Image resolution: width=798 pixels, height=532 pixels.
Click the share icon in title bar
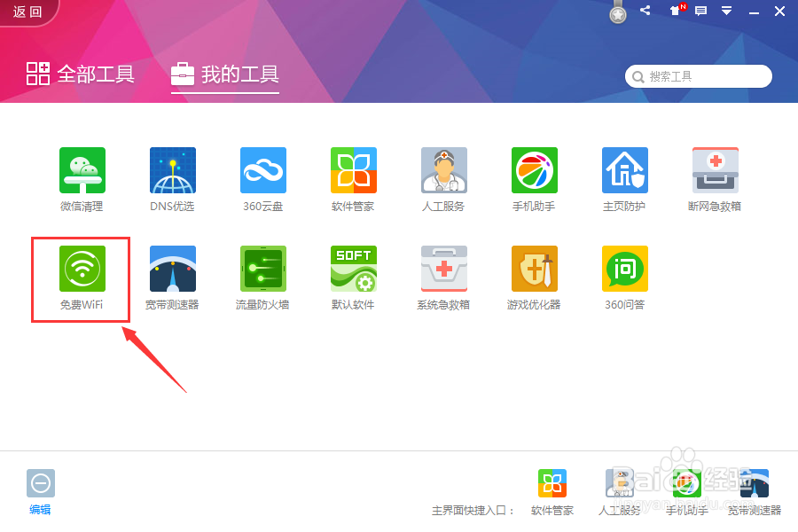pos(645,10)
